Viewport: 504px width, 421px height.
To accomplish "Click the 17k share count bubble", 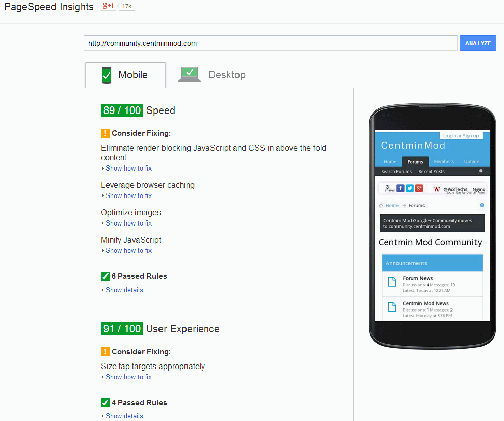I will click(127, 6).
